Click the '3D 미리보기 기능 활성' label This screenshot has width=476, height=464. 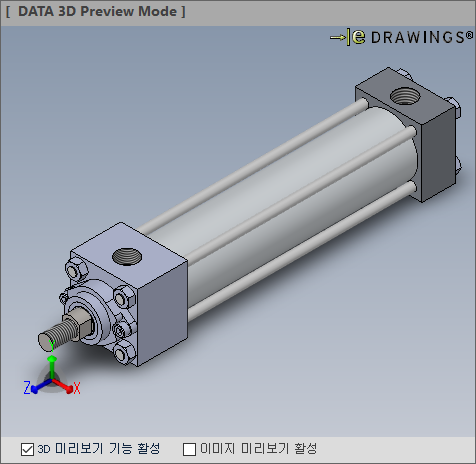[99, 449]
